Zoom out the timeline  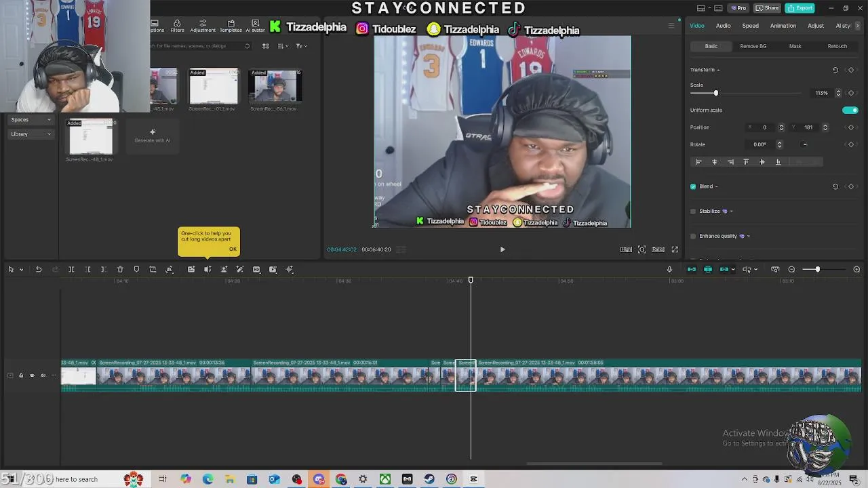tap(791, 270)
